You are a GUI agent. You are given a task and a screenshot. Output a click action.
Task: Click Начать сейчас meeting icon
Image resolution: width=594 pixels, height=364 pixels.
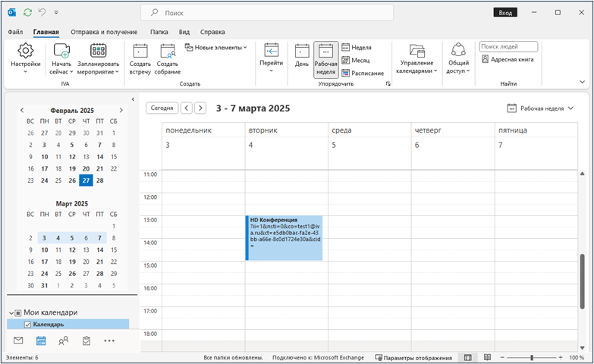coord(61,51)
